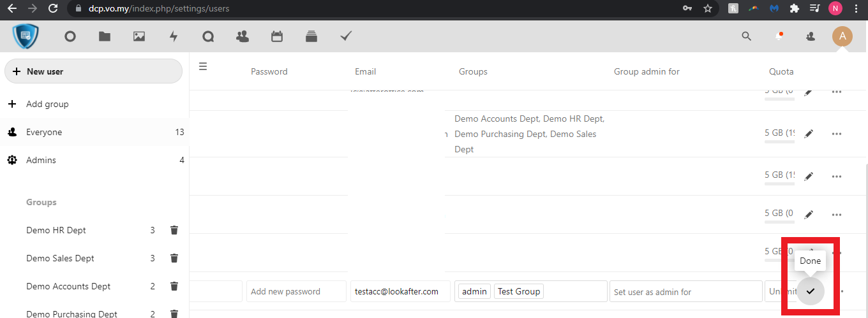Click the Add new password field
868x318 pixels.
click(x=296, y=291)
